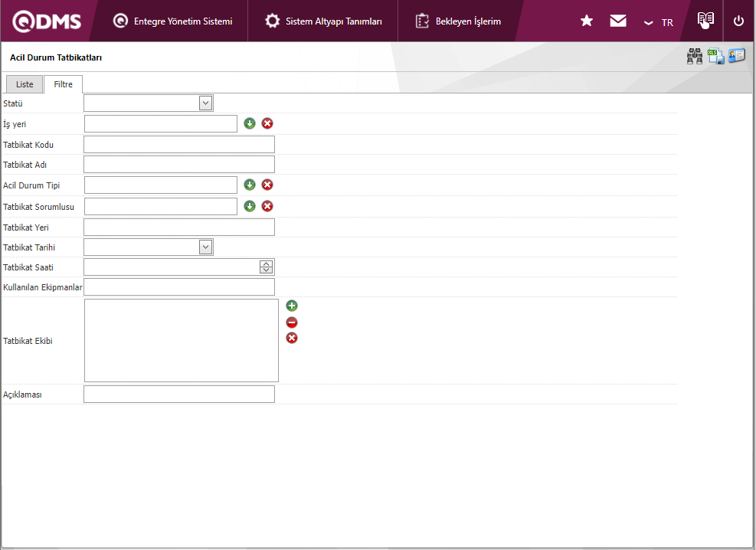Focus the Kullanılan Ekipmanlar field
The image size is (756, 550).
click(179, 286)
